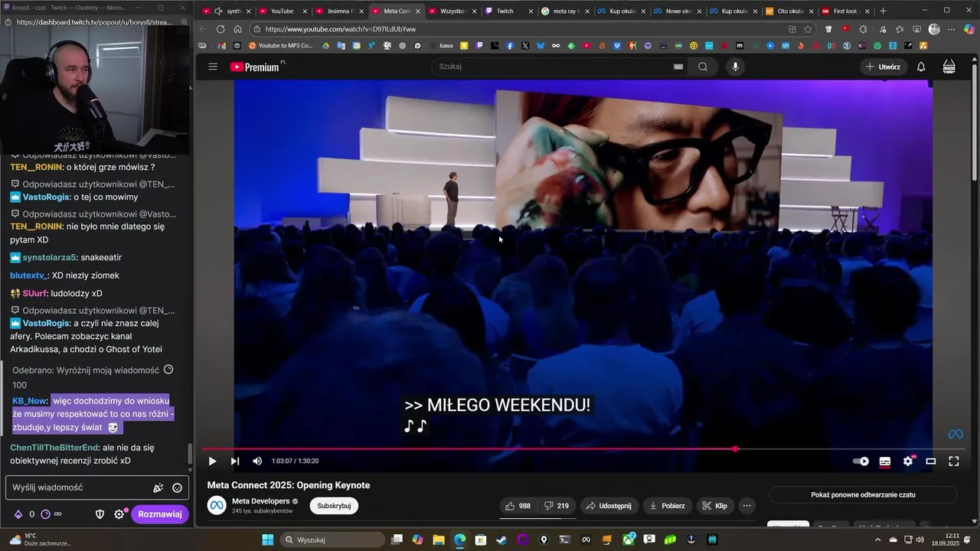
Task: Switch to the First look tab
Action: pyautogui.click(x=846, y=11)
